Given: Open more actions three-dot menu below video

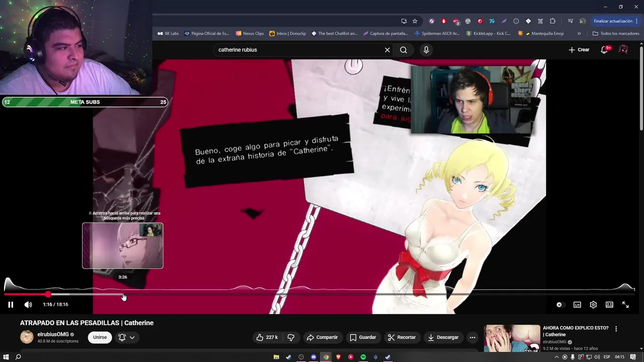Looking at the screenshot, I should pyautogui.click(x=472, y=337).
